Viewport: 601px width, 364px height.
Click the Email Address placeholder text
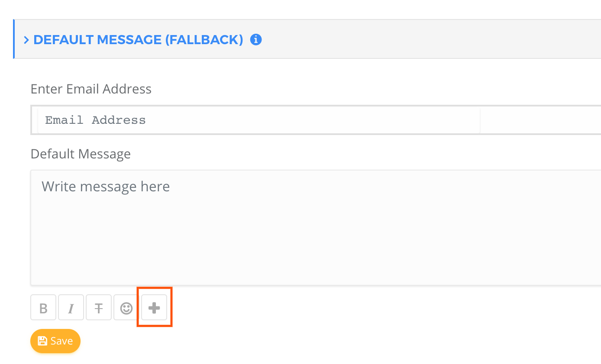coord(95,120)
